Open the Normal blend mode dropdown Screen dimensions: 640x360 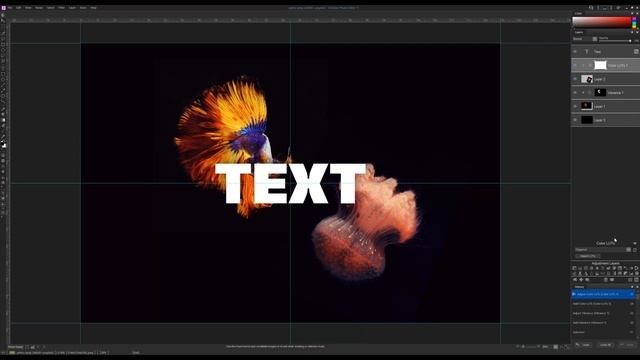coord(585,39)
